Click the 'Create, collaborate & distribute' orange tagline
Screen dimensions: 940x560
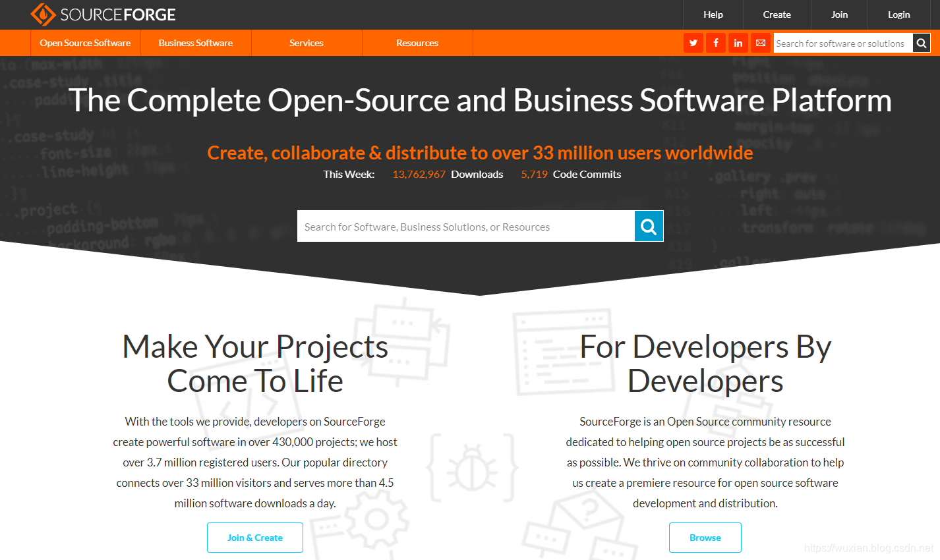480,153
